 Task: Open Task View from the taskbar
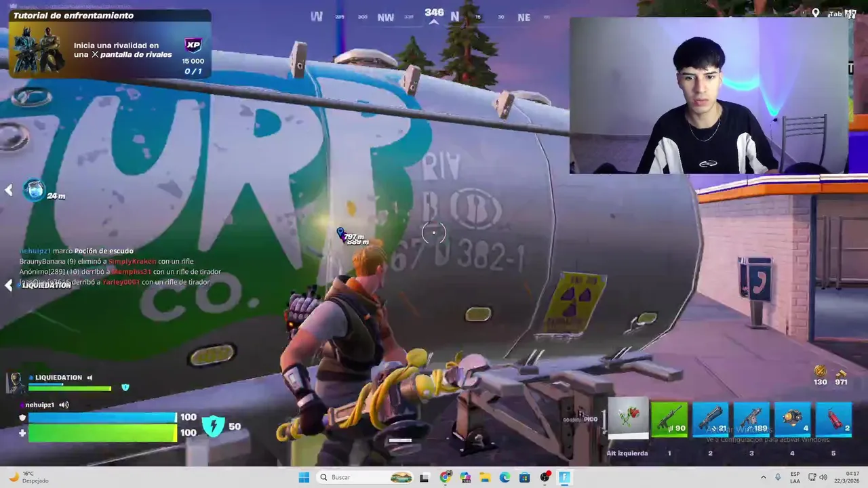(425, 477)
